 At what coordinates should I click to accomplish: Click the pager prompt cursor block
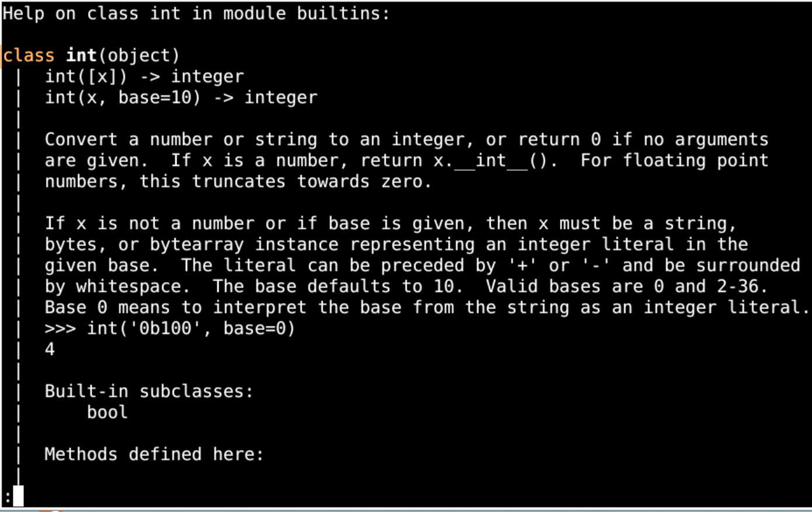(18, 496)
